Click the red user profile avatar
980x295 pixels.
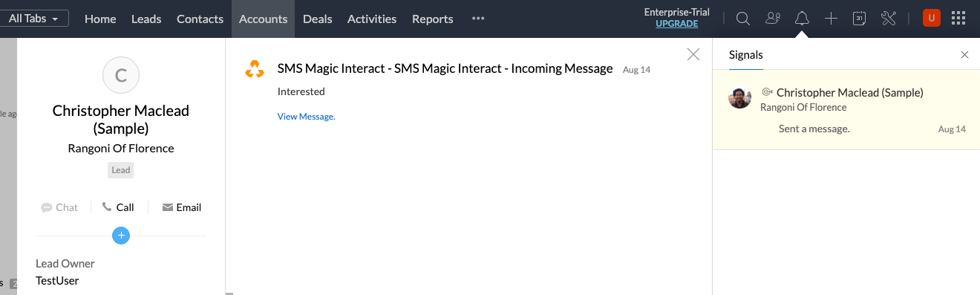click(x=931, y=19)
